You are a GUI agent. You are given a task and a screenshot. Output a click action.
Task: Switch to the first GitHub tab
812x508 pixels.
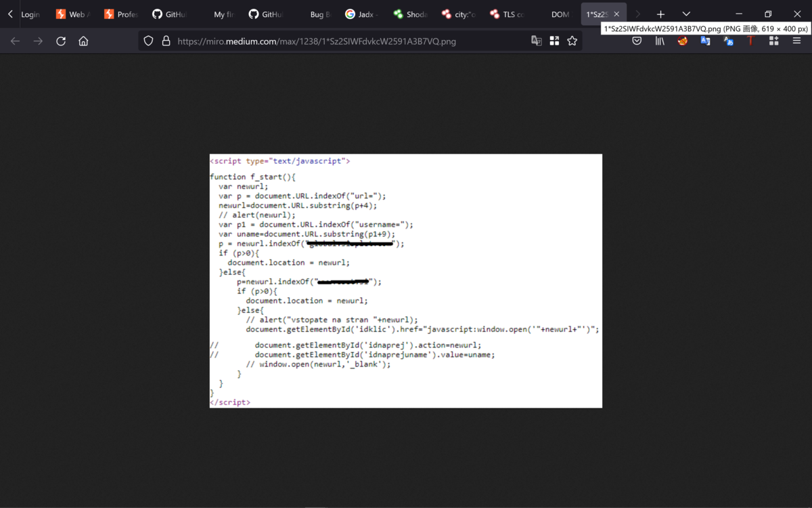168,14
